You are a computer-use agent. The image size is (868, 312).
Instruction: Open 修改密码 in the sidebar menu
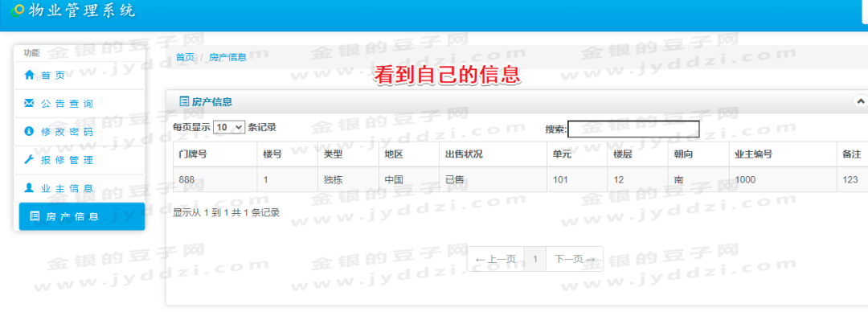79,132
